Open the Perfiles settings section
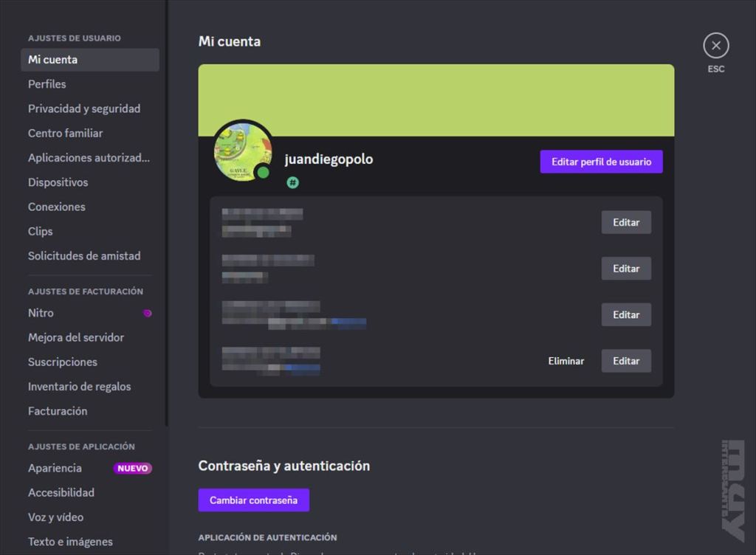The width and height of the screenshot is (756, 555). pyautogui.click(x=90, y=84)
